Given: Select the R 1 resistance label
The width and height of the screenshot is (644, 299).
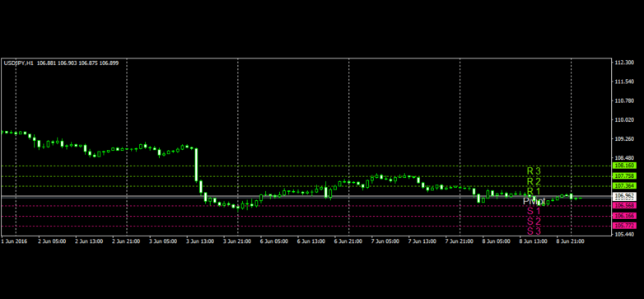Looking at the screenshot, I should coord(534,191).
